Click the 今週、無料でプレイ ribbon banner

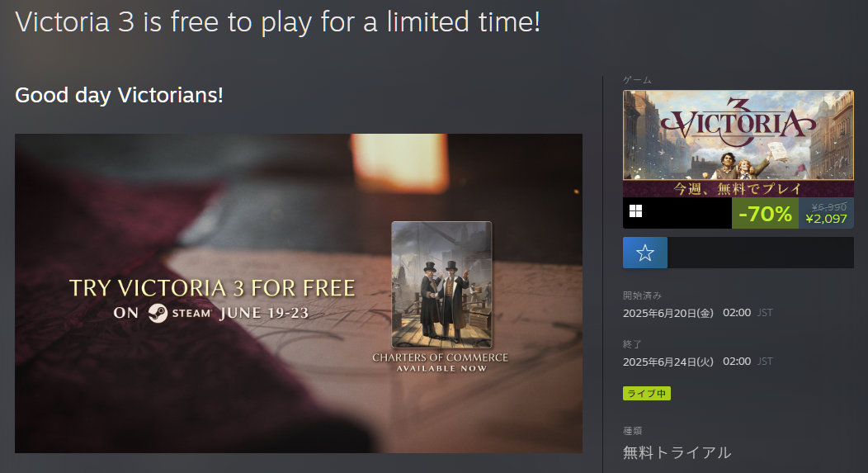point(738,189)
